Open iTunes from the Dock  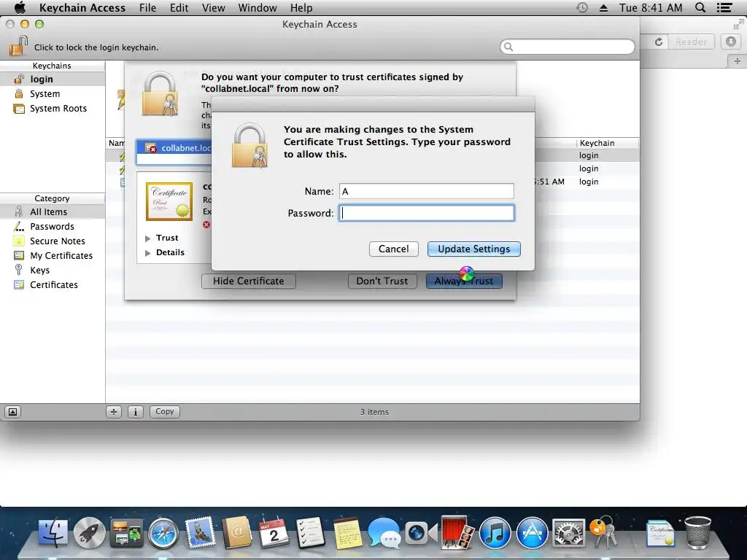pos(495,533)
